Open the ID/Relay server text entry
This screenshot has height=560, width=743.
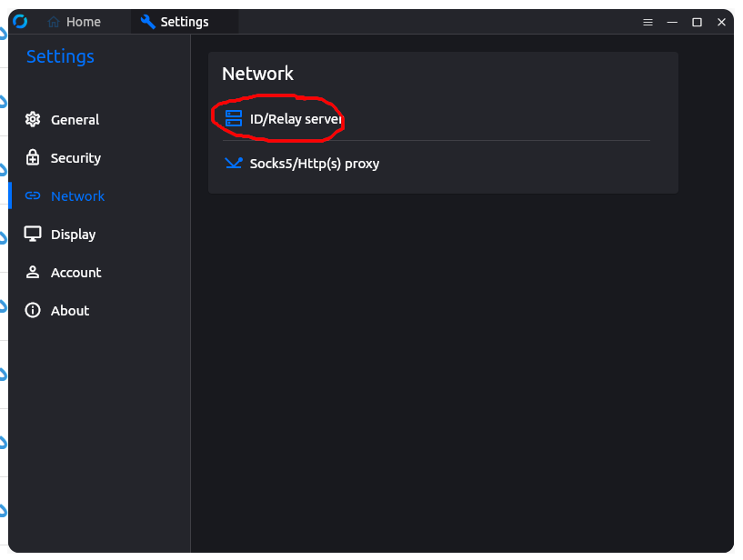[x=296, y=119]
